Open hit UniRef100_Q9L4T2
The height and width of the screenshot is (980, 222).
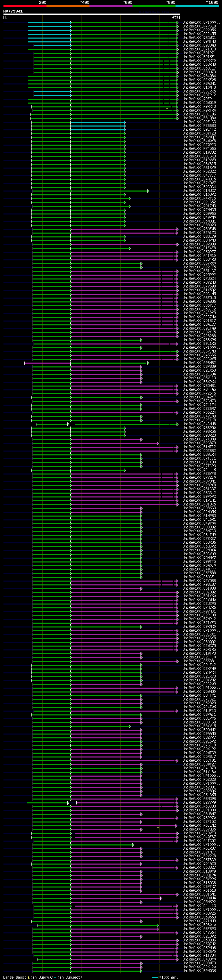tap(199, 129)
